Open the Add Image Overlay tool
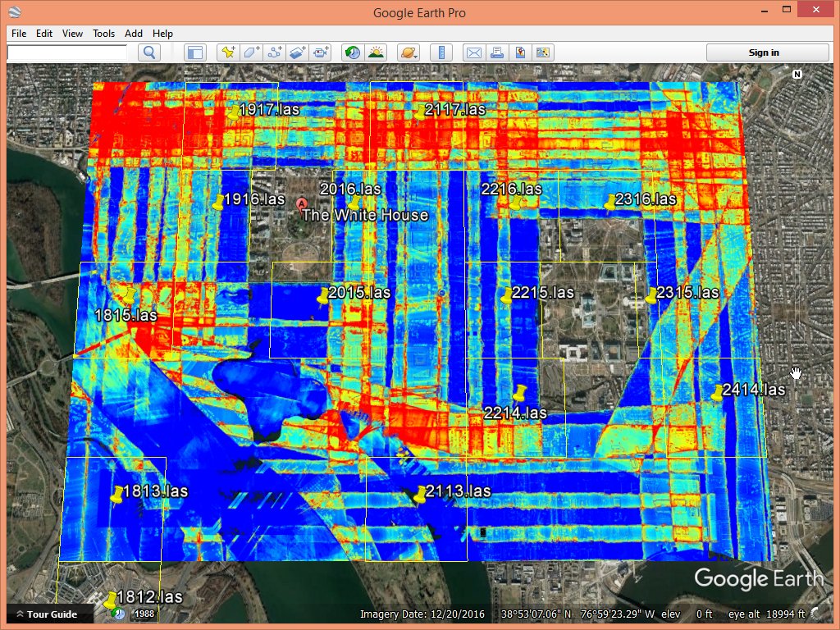The height and width of the screenshot is (630, 840). click(x=298, y=52)
